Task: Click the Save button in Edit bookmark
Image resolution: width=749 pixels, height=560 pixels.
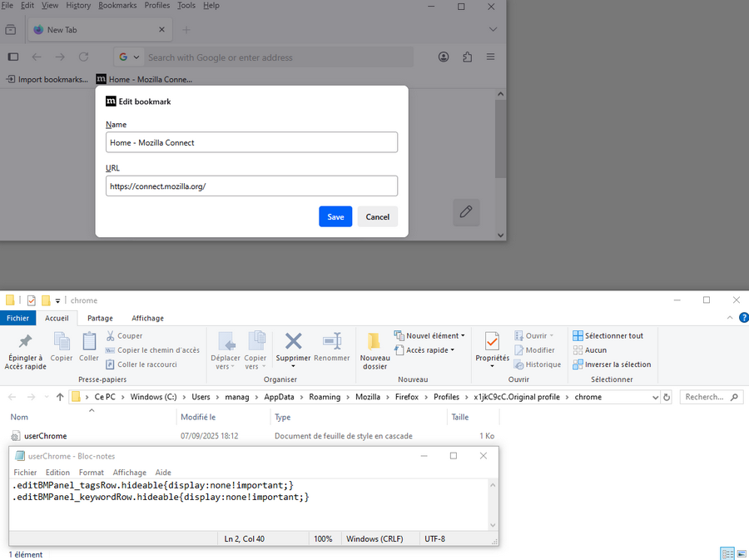Action: [335, 216]
